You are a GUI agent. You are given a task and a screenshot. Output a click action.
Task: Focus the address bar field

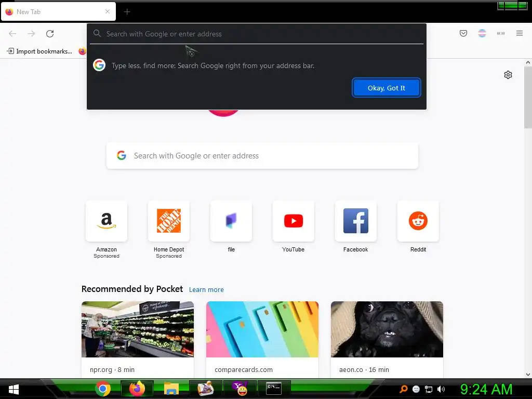pos(257,34)
